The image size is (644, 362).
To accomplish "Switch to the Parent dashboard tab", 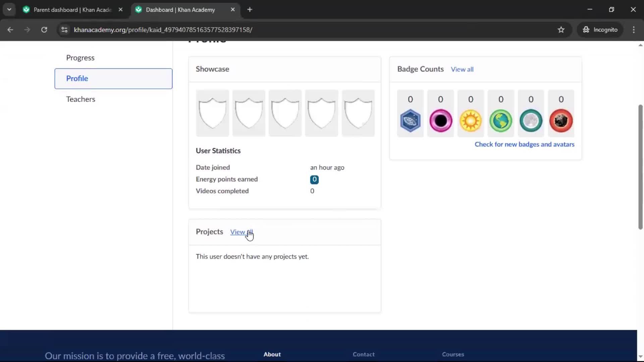I will pos(72,10).
